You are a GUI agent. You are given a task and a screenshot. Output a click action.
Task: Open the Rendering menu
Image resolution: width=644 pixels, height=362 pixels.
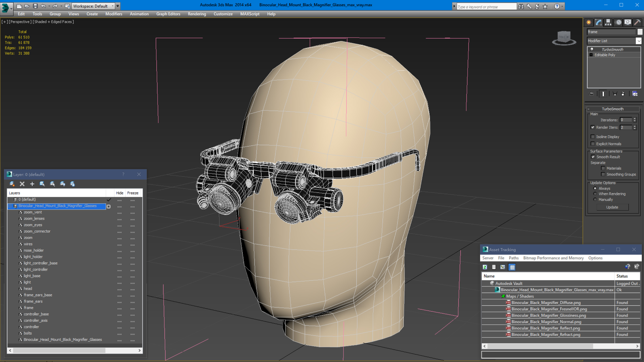(x=197, y=14)
